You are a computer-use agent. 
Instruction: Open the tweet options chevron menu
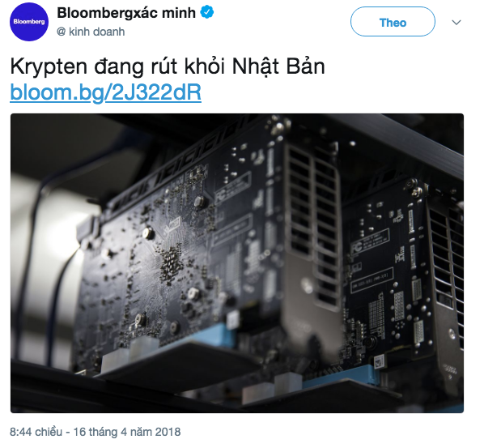click(x=456, y=22)
